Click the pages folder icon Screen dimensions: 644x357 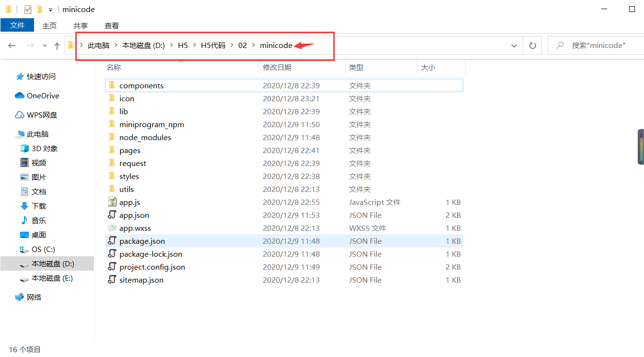pyautogui.click(x=112, y=150)
